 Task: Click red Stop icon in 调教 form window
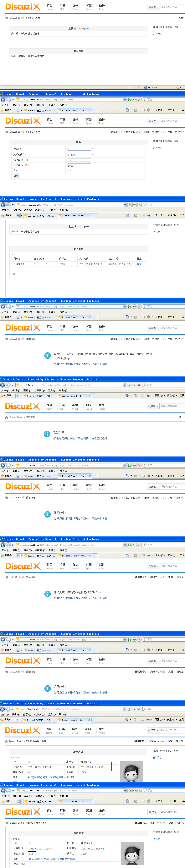[x=139, y=99]
